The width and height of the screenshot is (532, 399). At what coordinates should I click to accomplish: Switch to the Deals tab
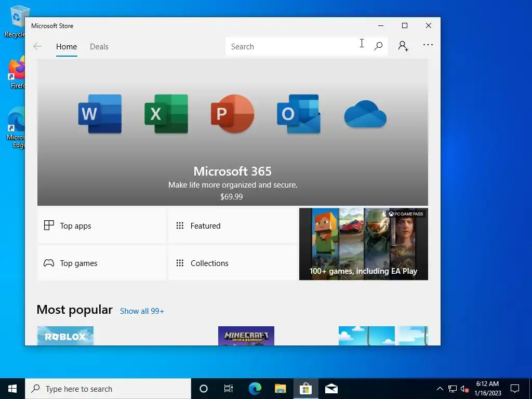tap(99, 47)
